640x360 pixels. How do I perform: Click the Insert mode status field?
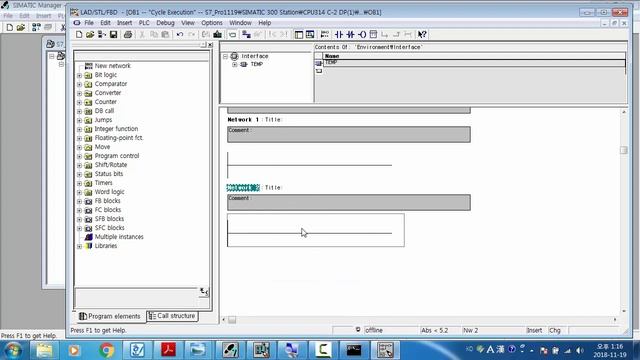pyautogui.click(x=534, y=330)
